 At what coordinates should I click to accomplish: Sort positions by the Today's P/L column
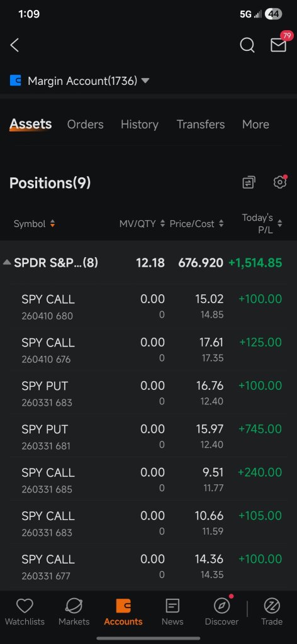[x=262, y=224]
